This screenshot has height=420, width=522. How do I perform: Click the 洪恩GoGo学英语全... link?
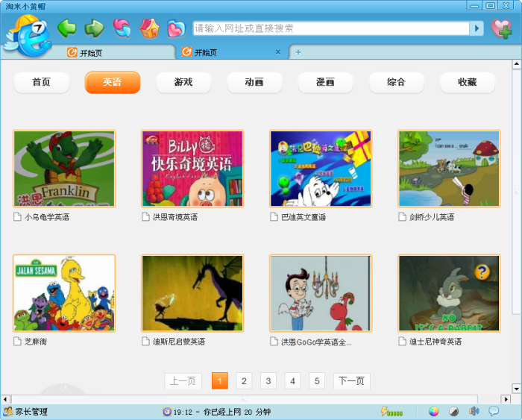[316, 342]
